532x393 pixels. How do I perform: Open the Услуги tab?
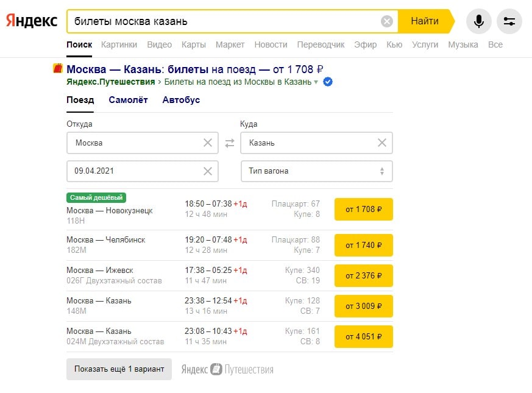pos(425,44)
